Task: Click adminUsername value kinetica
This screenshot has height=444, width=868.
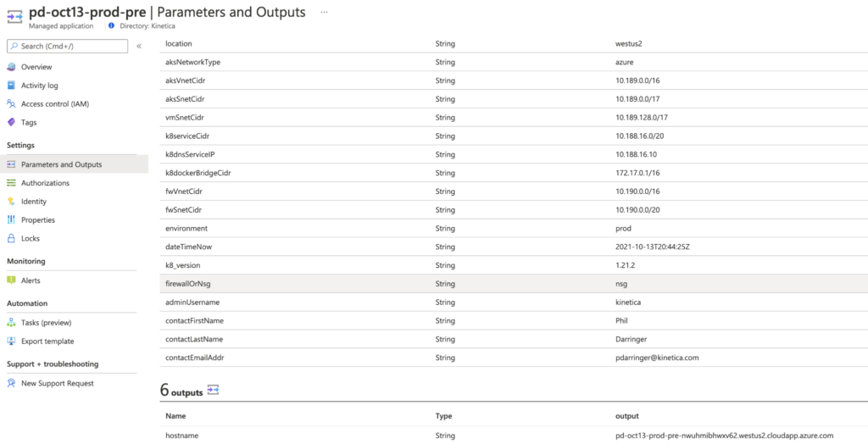Action: (628, 302)
